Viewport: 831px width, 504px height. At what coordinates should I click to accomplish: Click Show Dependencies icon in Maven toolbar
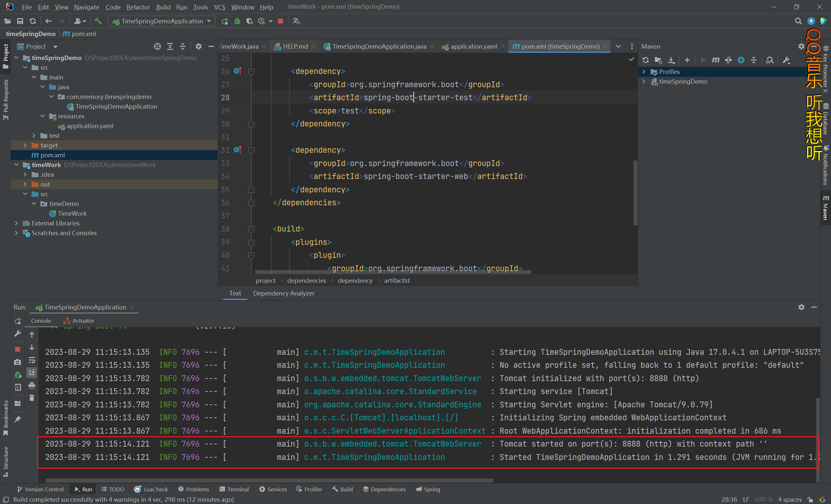pyautogui.click(x=770, y=60)
